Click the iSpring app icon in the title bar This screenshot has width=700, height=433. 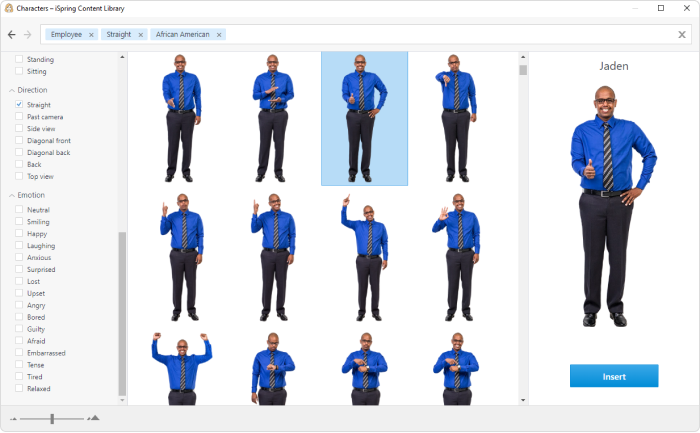tap(8, 8)
